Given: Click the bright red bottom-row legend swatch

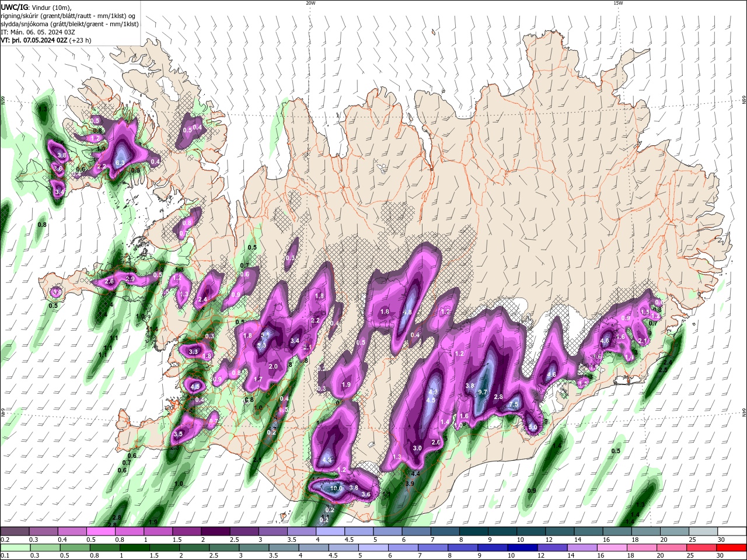Looking at the screenshot, I should coord(731,548).
